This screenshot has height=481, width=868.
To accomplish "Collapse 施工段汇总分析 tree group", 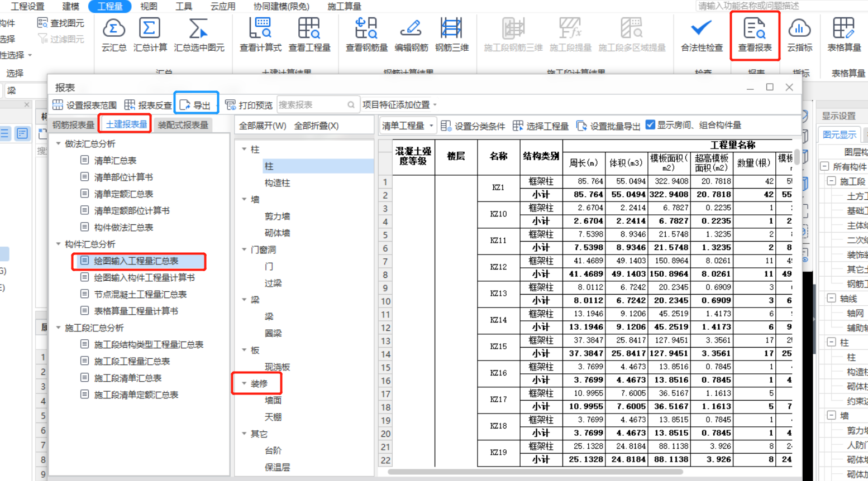I will point(59,328).
